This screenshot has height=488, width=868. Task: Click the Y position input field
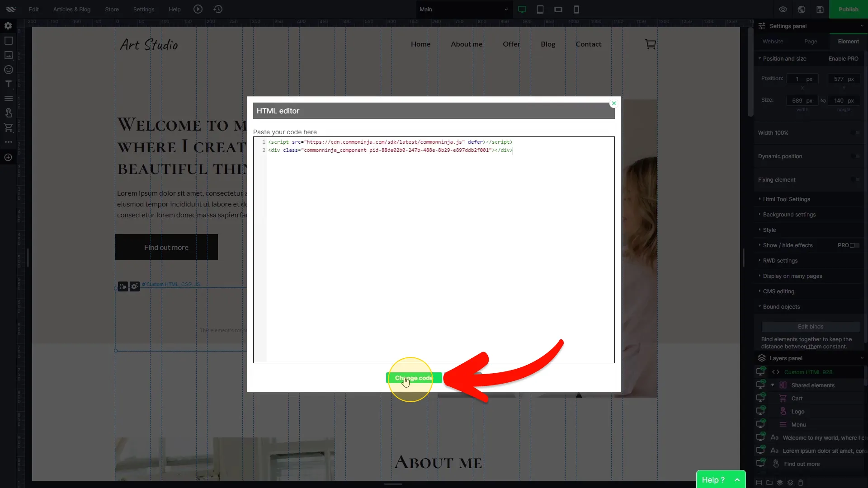pos(844,79)
